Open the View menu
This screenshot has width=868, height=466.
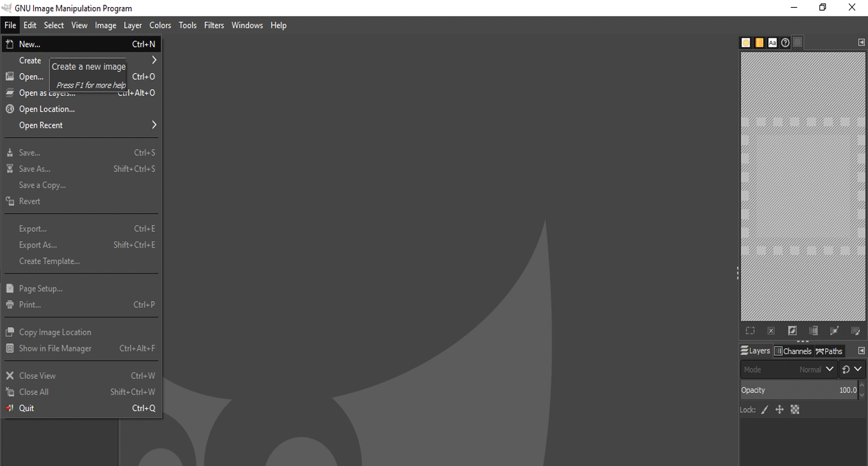click(79, 26)
